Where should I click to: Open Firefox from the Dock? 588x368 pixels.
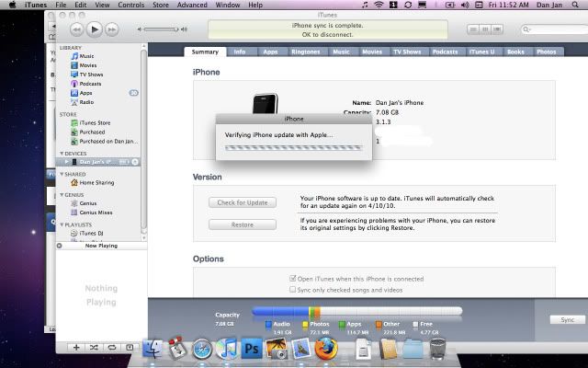coord(326,349)
